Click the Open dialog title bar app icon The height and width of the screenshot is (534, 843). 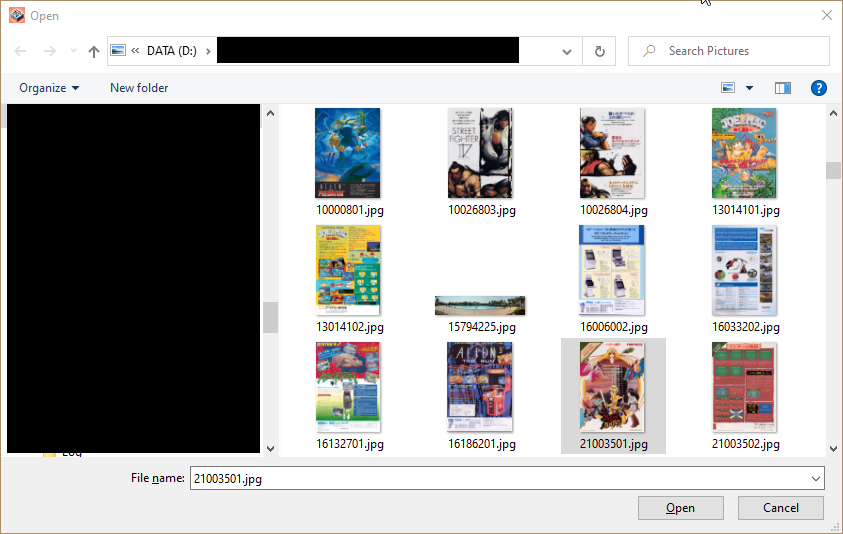pyautogui.click(x=17, y=15)
